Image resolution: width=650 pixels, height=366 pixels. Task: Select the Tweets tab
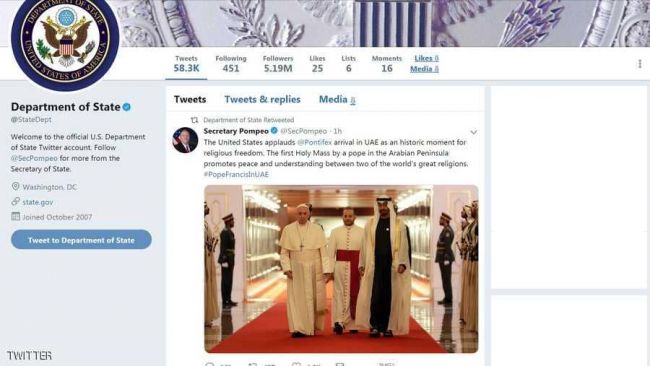190,99
